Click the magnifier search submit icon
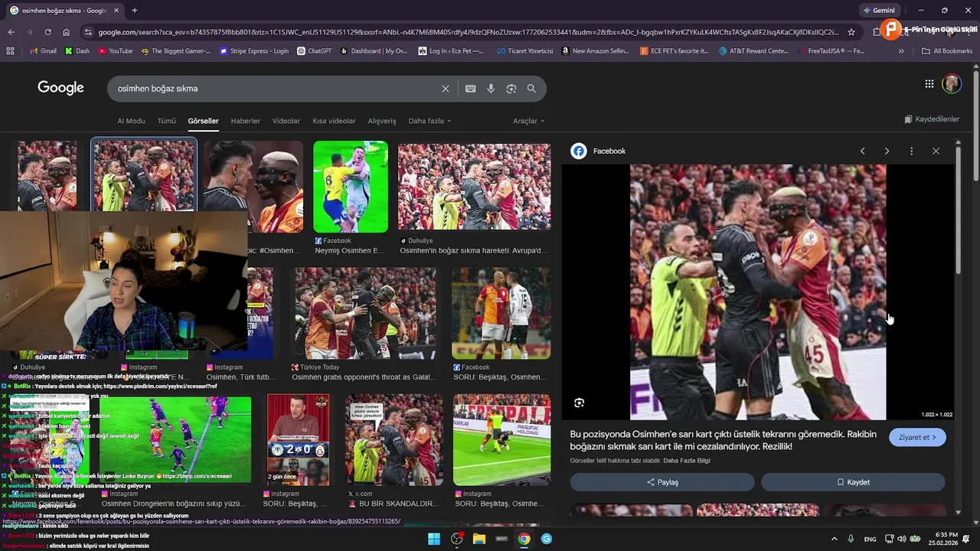Image resolution: width=980 pixels, height=551 pixels. tap(531, 89)
